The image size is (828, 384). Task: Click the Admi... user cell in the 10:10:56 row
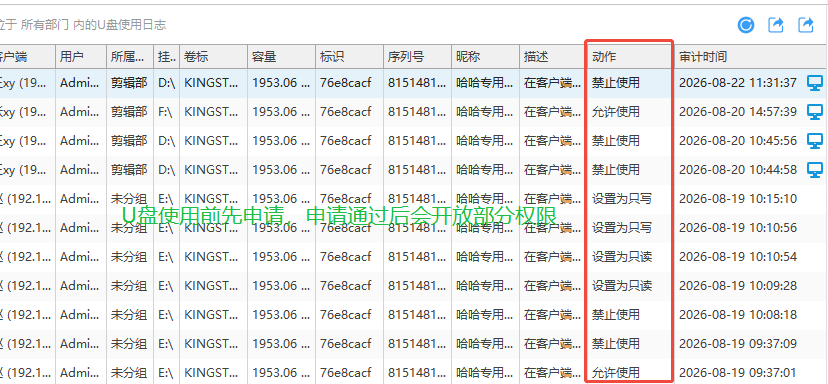tap(80, 228)
